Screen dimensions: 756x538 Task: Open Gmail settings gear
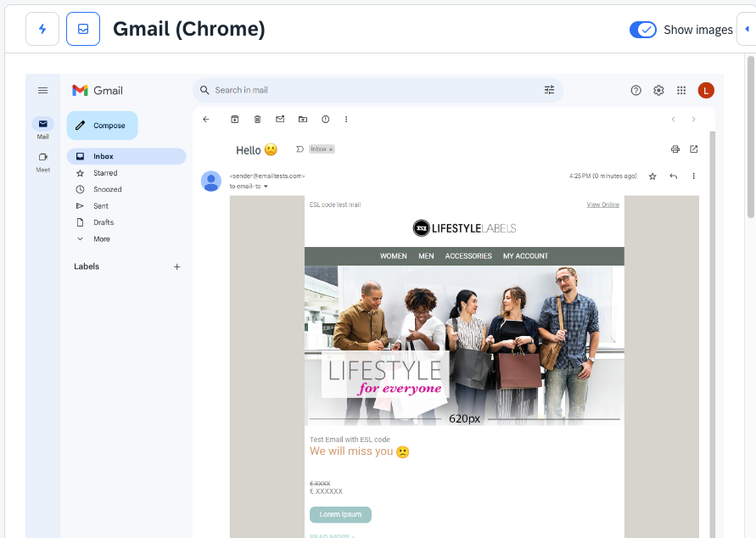click(658, 90)
